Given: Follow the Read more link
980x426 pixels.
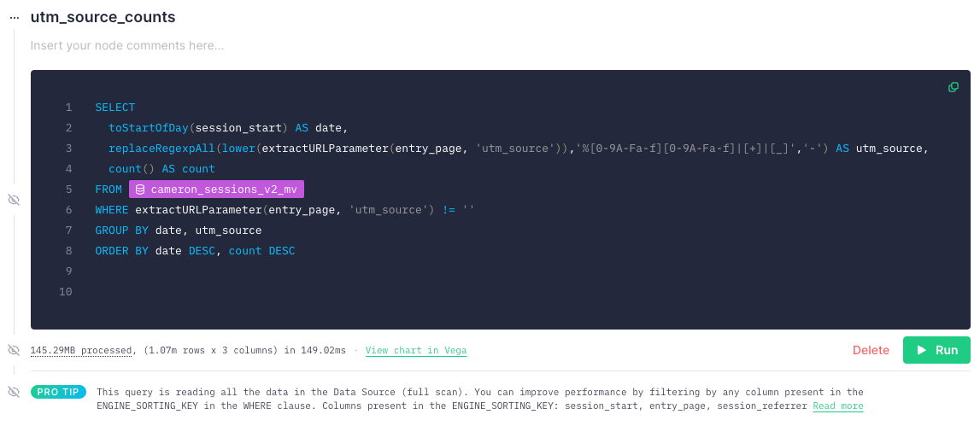Looking at the screenshot, I should (x=837, y=406).
